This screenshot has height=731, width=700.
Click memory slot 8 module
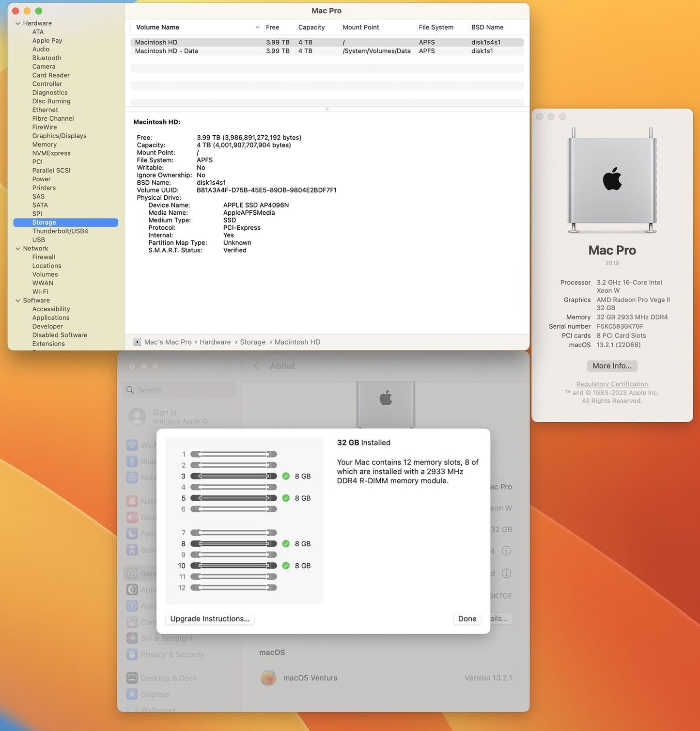[233, 544]
